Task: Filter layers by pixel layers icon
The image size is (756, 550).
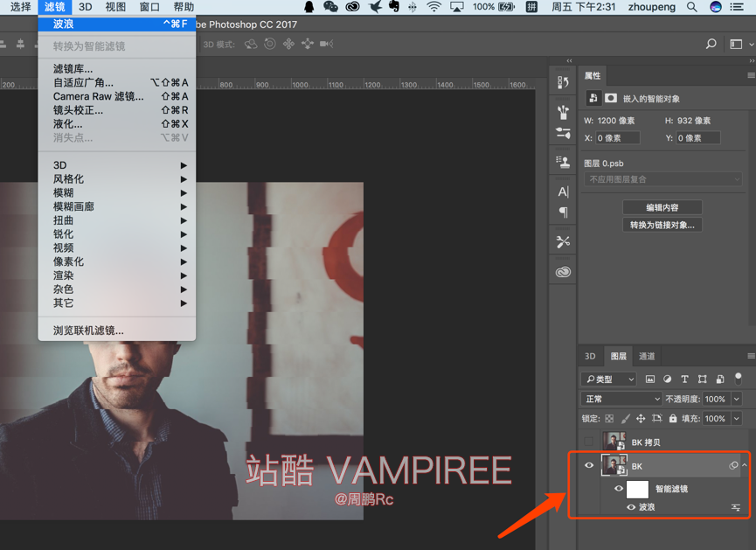Action: 650,379
